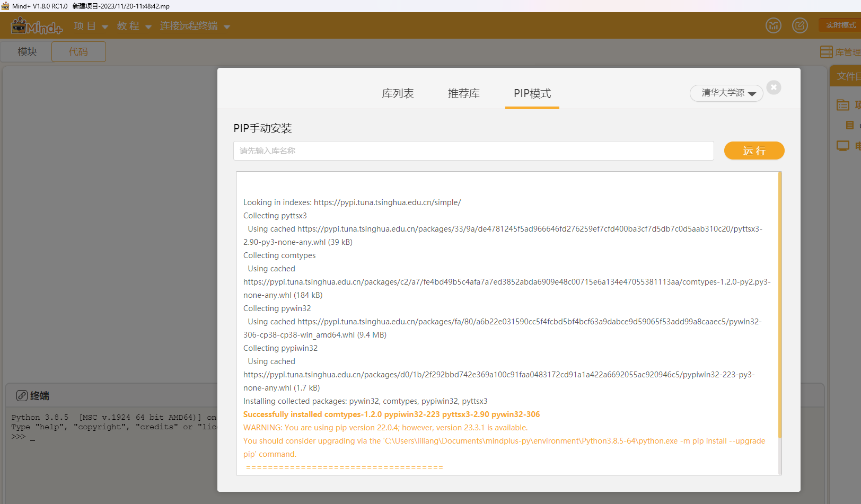Open 连接远程终端 connection dropdown
Screen dimensions: 861x504
tap(195, 26)
